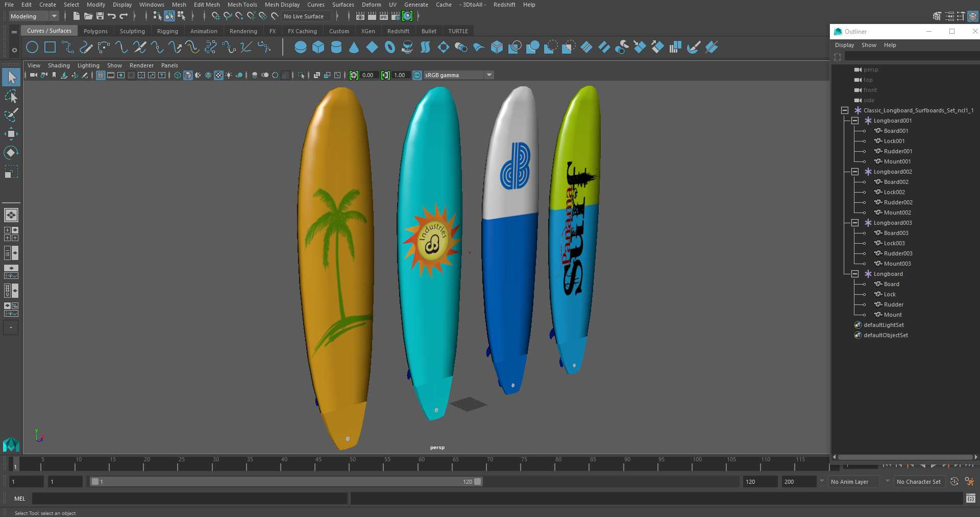
Task: Toggle textured display in viewport
Action: (218, 75)
